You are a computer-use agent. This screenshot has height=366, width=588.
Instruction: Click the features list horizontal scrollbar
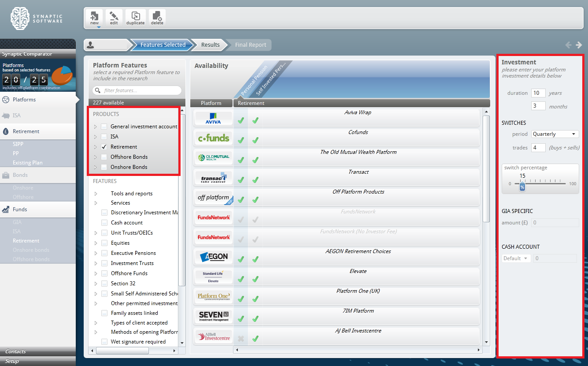(x=122, y=351)
